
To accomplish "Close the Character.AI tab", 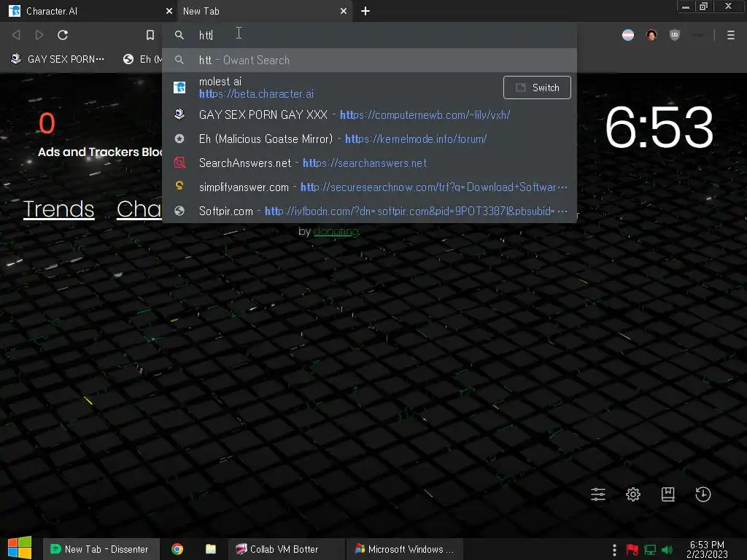I will pos(169,11).
